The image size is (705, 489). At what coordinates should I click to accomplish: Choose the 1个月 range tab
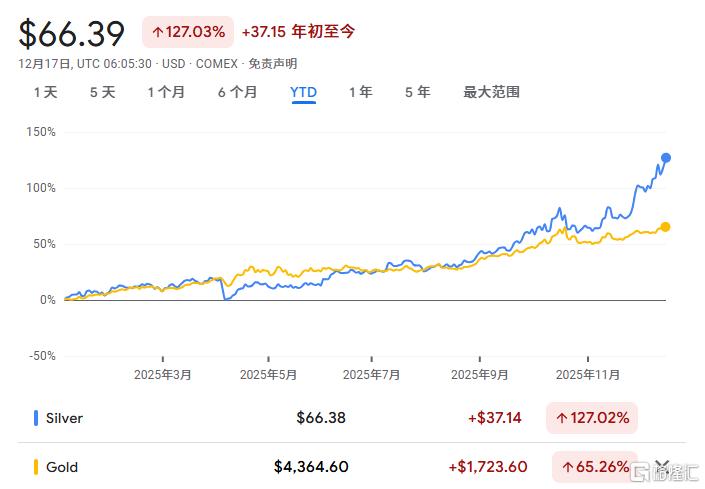pos(166,92)
